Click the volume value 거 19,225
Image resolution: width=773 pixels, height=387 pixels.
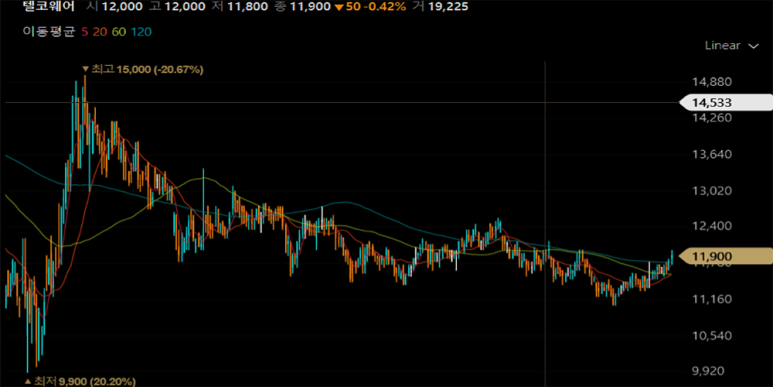441,7
